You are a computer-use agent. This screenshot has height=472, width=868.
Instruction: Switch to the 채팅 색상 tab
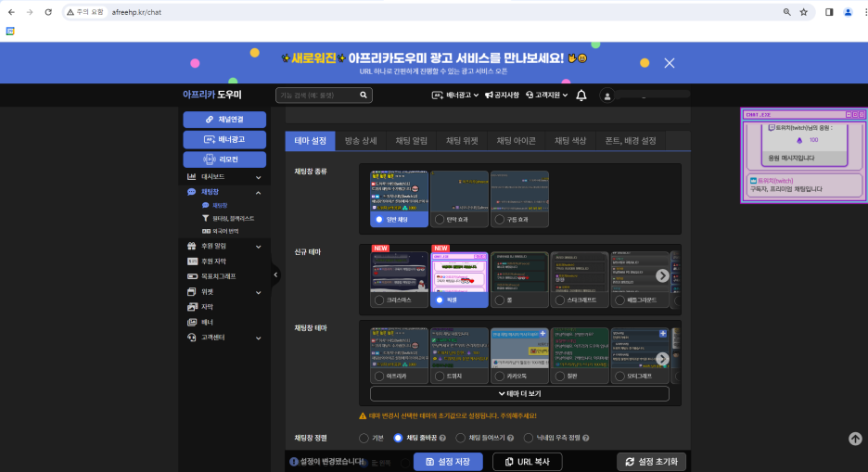tap(570, 141)
